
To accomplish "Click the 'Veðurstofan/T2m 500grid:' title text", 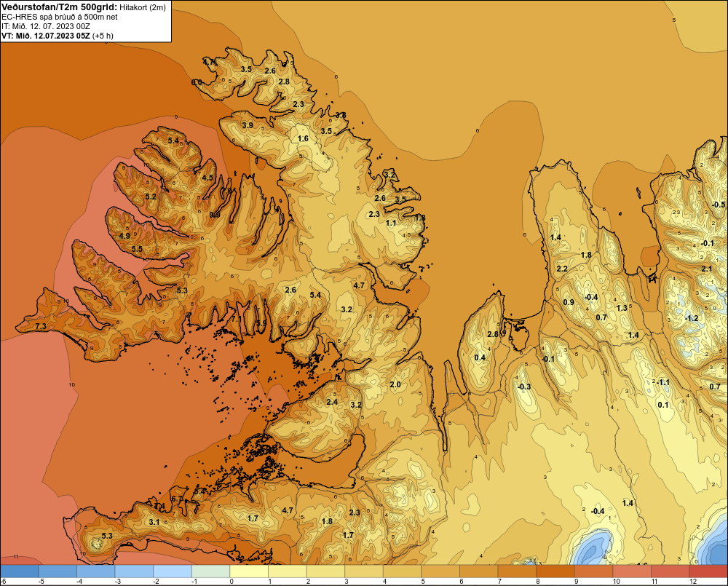I will 60,7.
